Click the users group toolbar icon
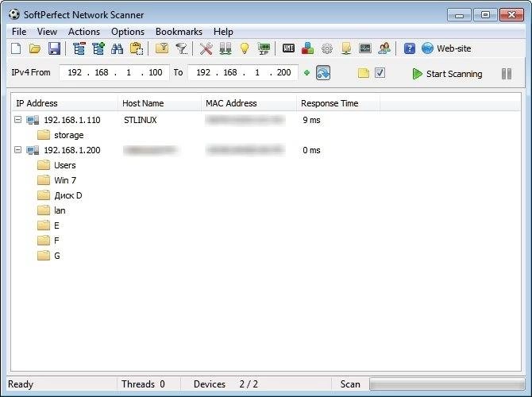532x397 pixels. 384,48
